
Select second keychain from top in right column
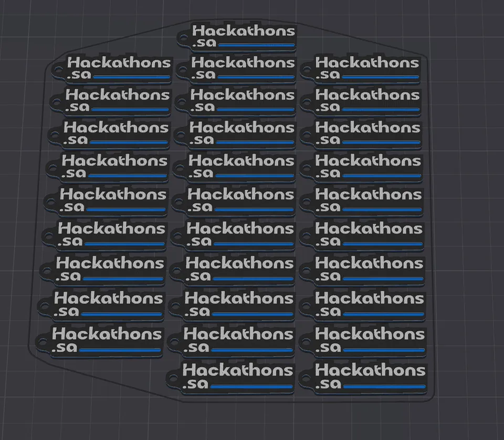coord(361,101)
